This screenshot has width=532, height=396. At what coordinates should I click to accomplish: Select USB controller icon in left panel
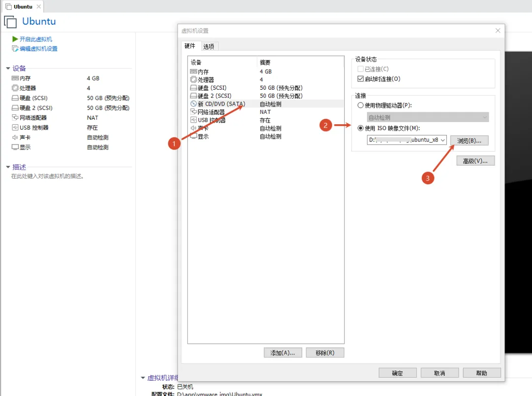click(15, 127)
